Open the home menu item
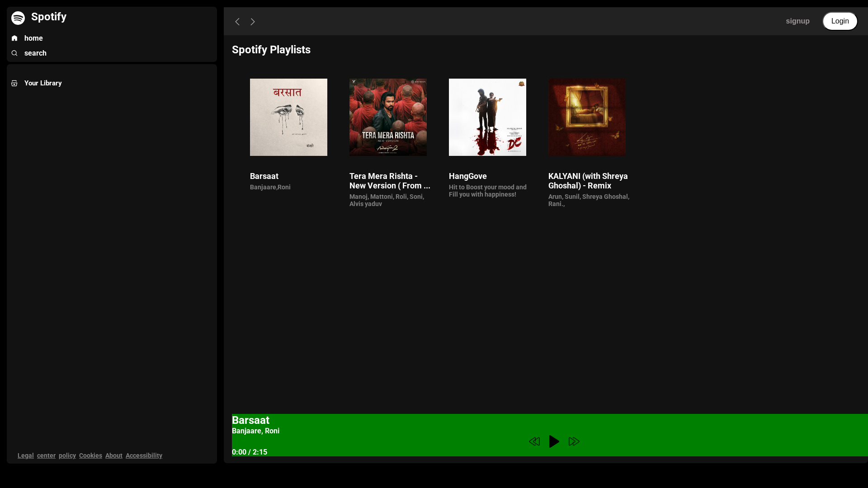The height and width of the screenshot is (488, 868). [x=33, y=38]
